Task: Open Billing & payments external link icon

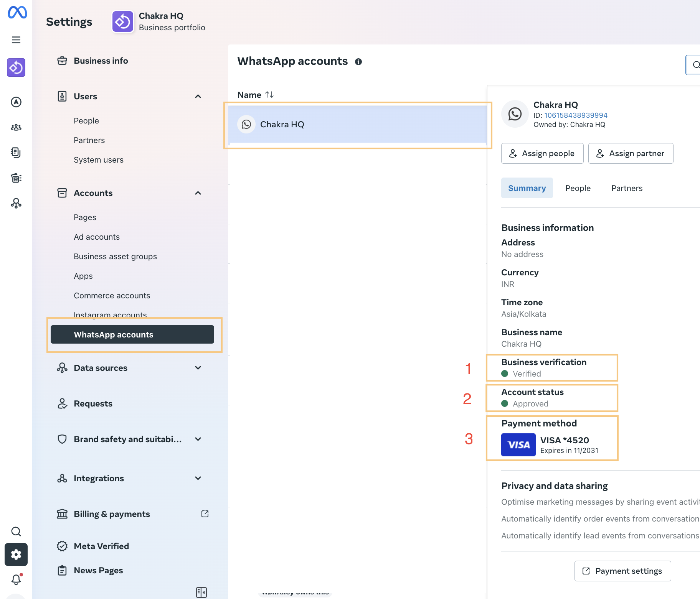Action: click(205, 514)
